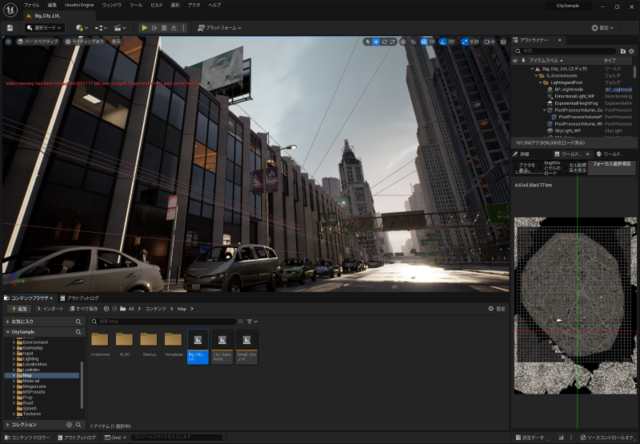Viewport: 640px width, 444px height.
Task: Activate the Scale gizmo tool
Action: (393, 42)
